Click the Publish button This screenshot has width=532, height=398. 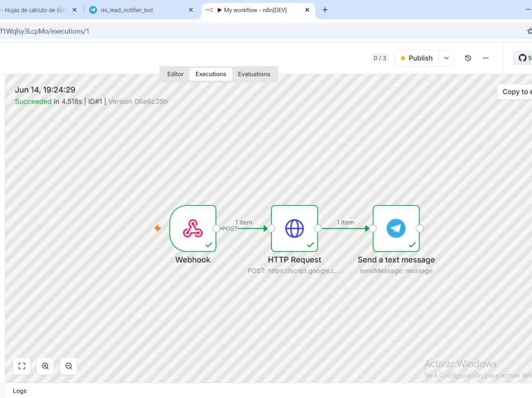(x=417, y=58)
